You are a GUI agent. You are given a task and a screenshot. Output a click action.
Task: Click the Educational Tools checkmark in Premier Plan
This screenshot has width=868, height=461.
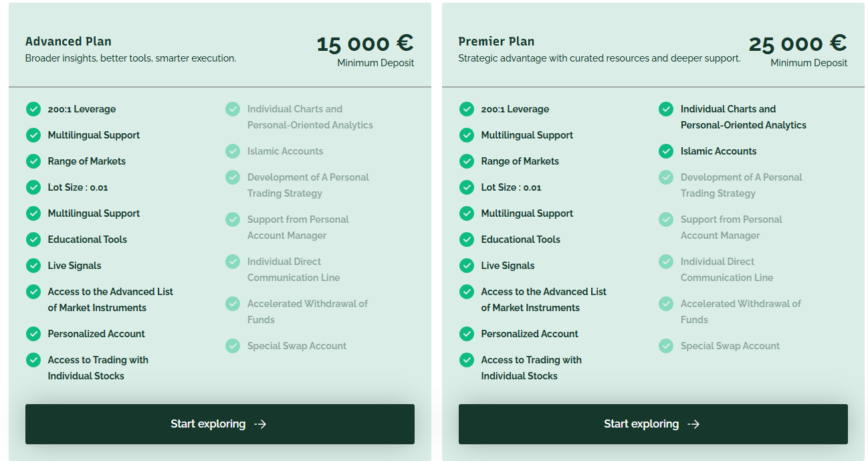(467, 240)
